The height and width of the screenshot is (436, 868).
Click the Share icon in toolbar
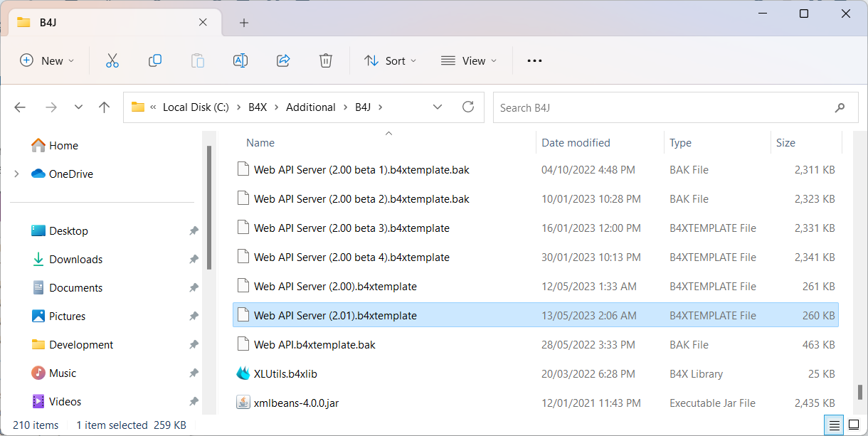click(283, 60)
